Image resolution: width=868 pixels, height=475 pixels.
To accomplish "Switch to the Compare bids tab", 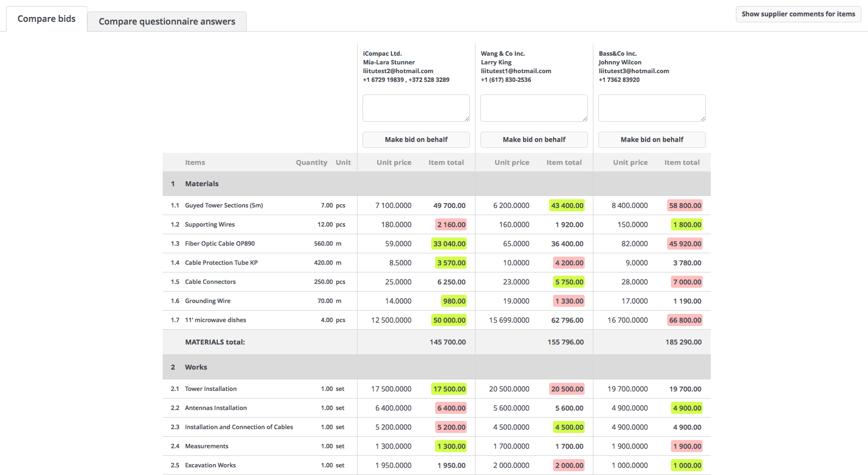I will pos(46,19).
